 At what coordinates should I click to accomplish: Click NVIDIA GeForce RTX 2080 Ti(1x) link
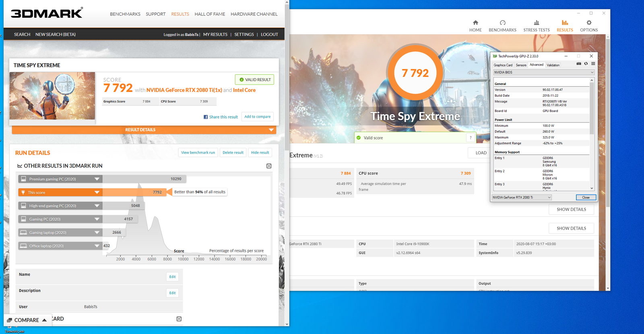[x=184, y=90]
